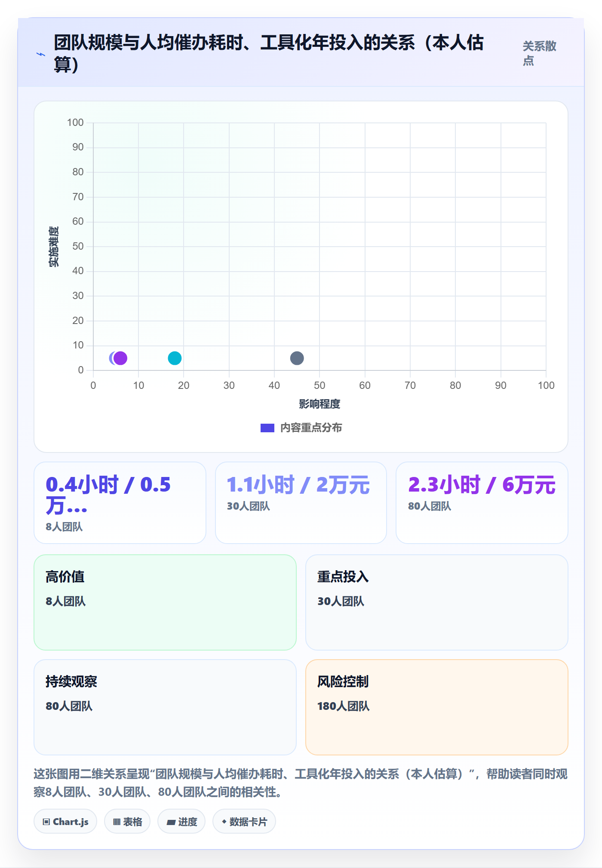The image size is (602, 868).
Task: Click the 重点投入 quadrant card
Action: pyautogui.click(x=437, y=602)
